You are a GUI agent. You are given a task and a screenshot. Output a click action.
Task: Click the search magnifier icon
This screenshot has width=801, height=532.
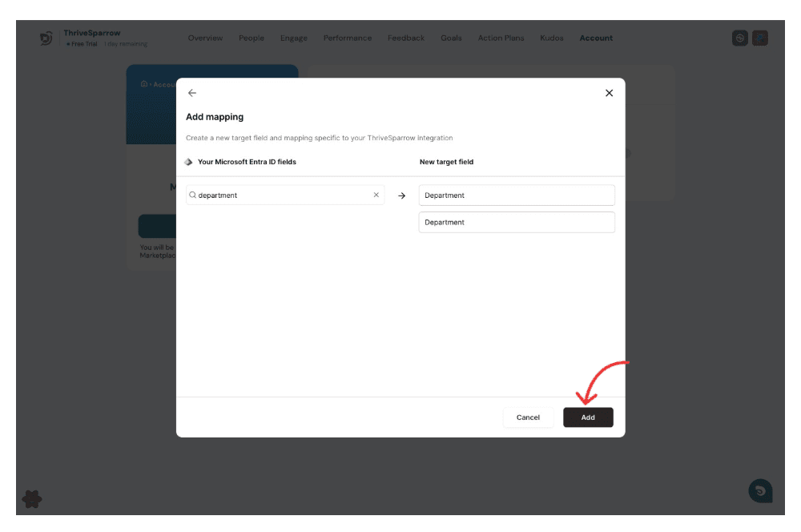point(192,195)
